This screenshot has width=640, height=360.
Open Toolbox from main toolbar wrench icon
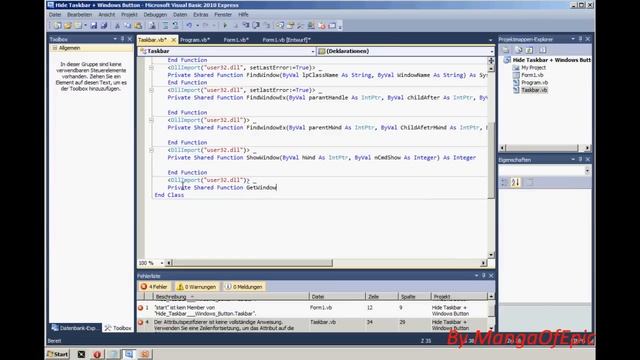coord(300,26)
